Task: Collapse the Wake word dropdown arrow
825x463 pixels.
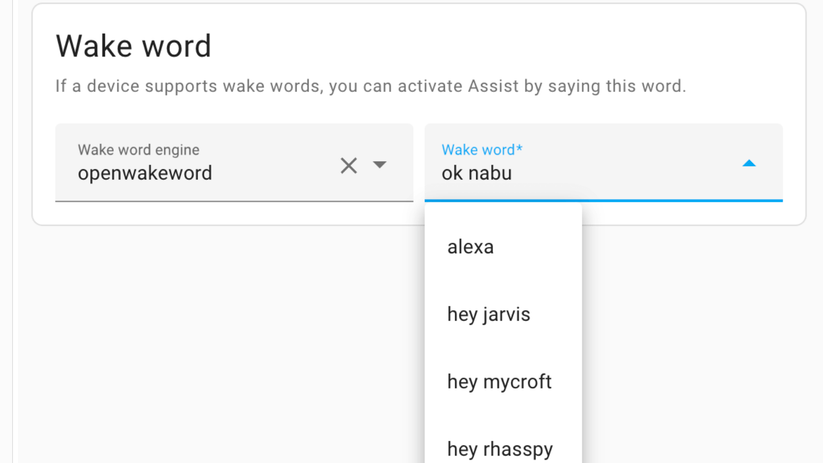Action: pos(749,164)
